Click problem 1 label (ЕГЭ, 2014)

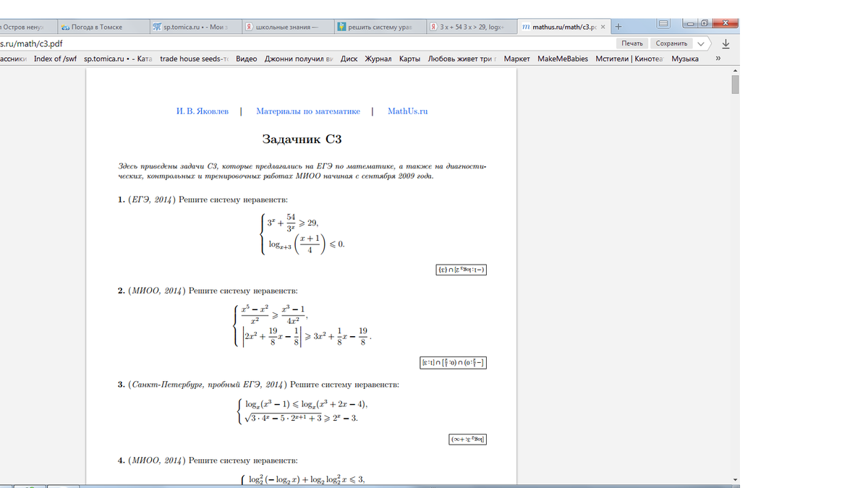(x=152, y=200)
